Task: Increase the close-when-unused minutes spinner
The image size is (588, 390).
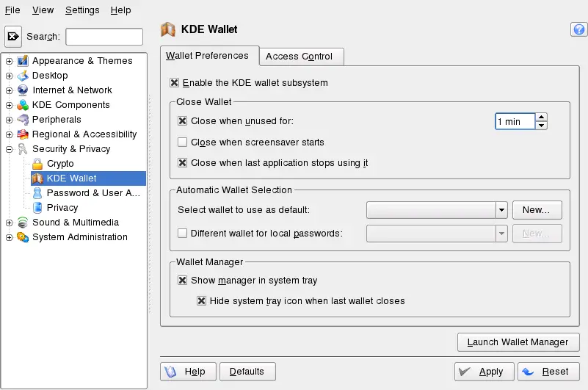Action: coord(542,117)
